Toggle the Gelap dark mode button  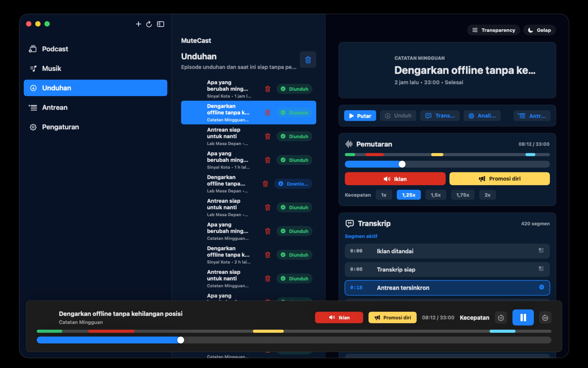pyautogui.click(x=539, y=30)
